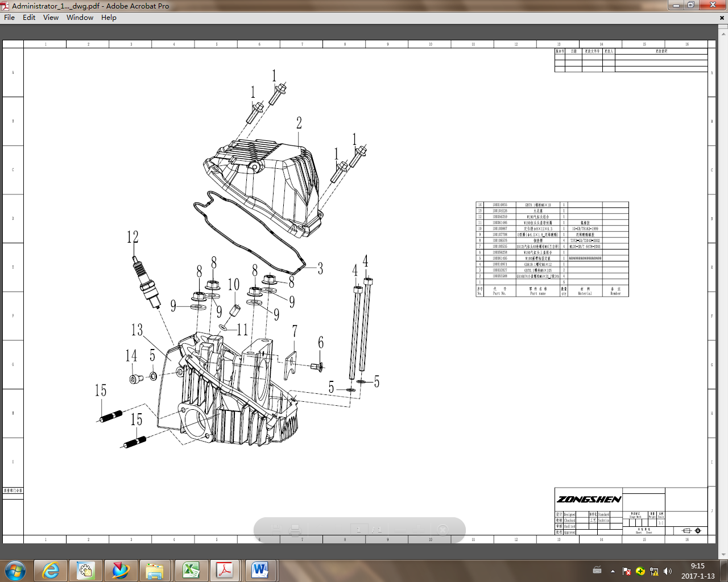This screenshot has height=582, width=728.
Task: Open the View menu
Action: (x=51, y=18)
